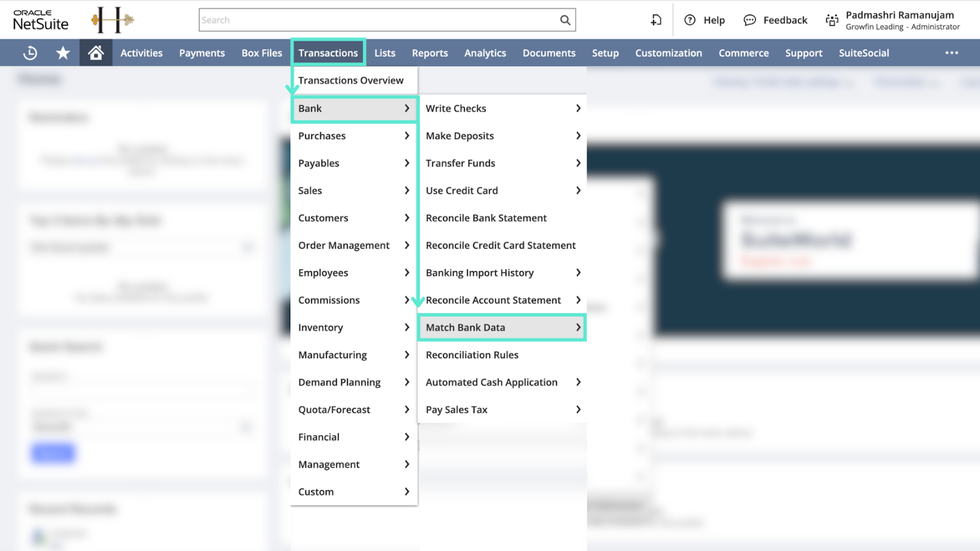Choose Pay Sales Tax

(x=502, y=410)
